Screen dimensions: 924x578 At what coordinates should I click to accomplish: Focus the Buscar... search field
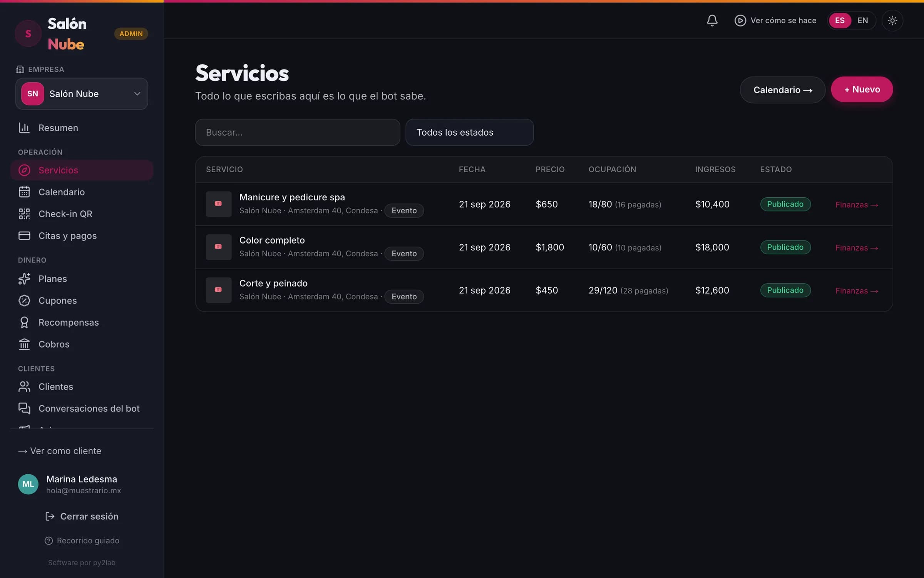[x=297, y=132]
